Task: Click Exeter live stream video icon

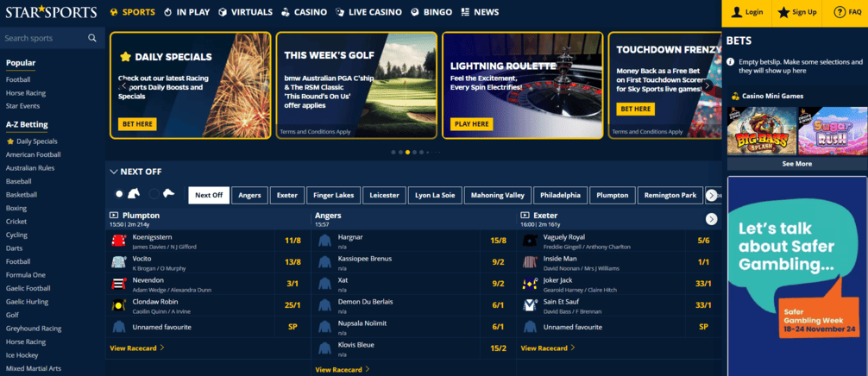Action: click(x=525, y=215)
